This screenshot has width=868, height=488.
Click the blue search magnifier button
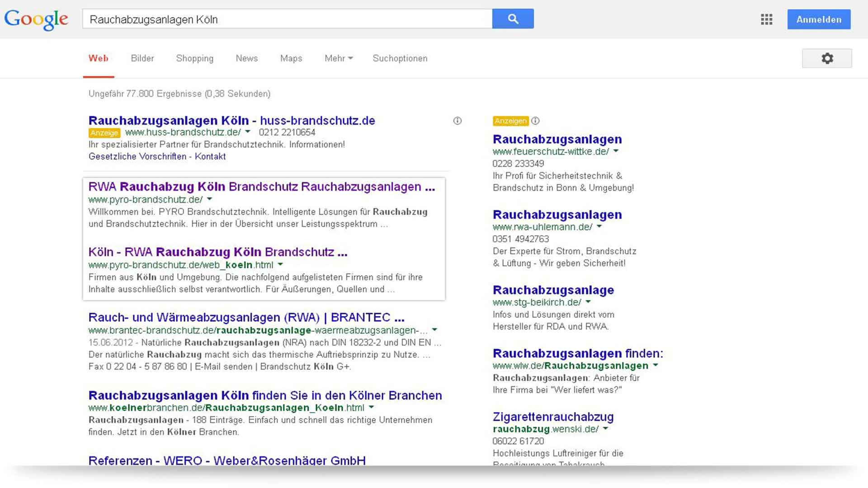513,19
